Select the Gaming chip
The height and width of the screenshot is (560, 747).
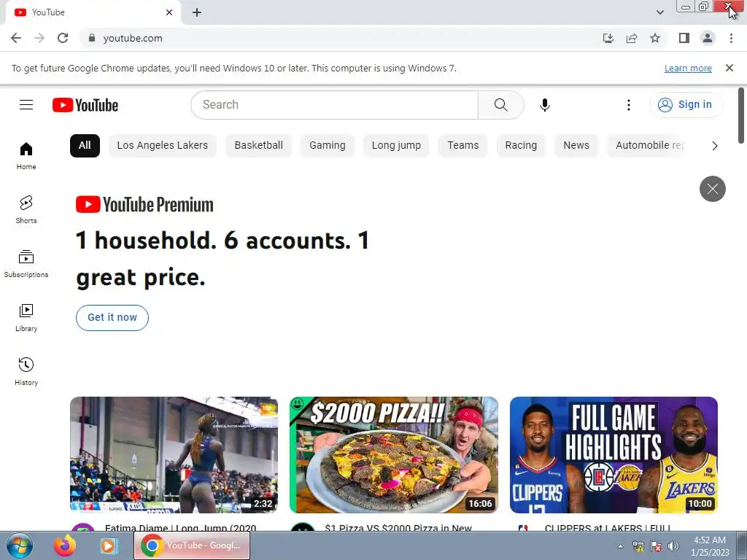click(x=328, y=146)
